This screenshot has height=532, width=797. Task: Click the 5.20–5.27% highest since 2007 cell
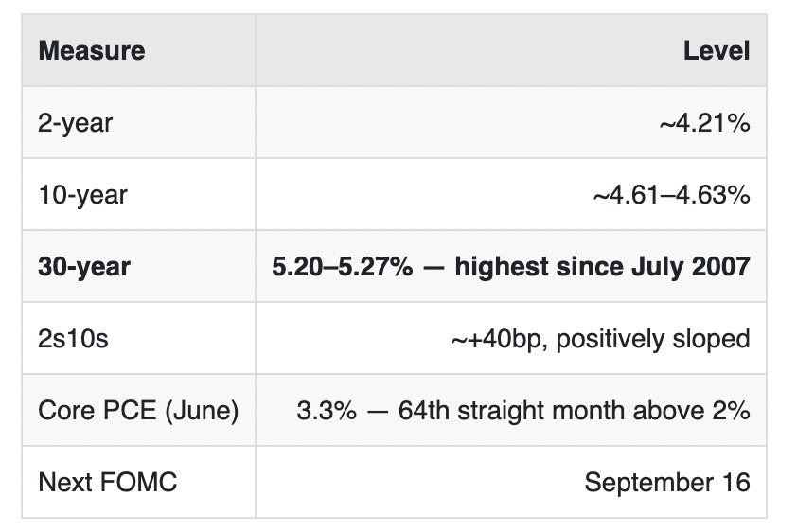pyautogui.click(x=511, y=267)
